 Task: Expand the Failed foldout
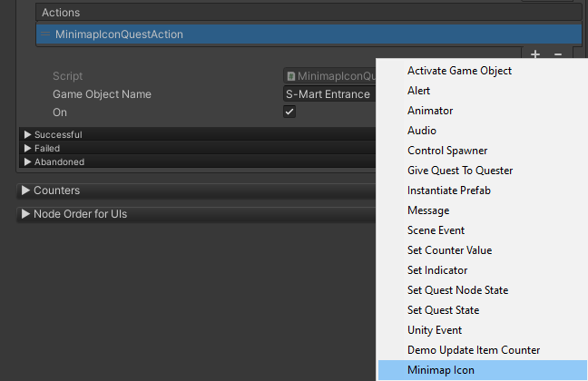point(28,148)
